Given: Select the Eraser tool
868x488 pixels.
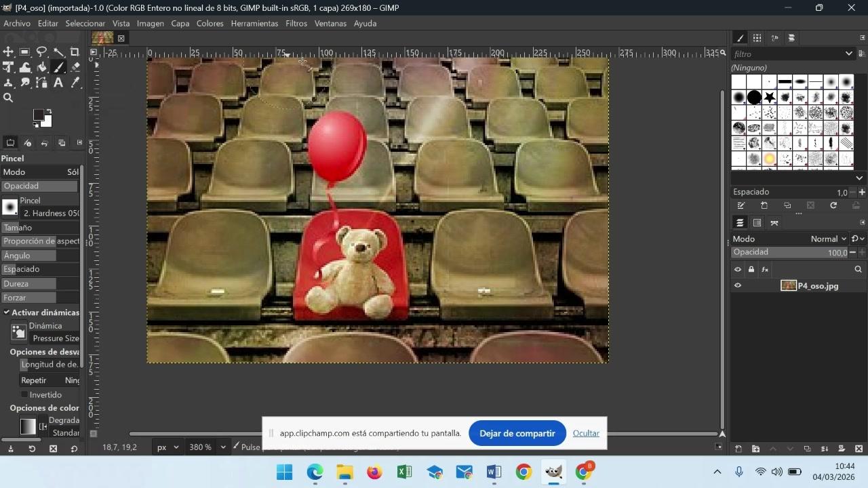Looking at the screenshot, I should click(75, 67).
